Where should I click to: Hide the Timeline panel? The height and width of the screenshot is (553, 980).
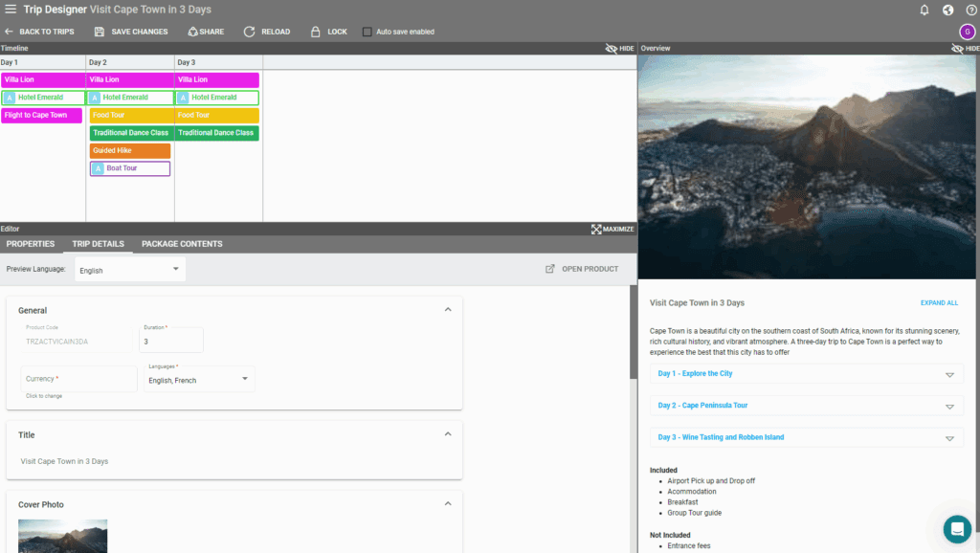[x=619, y=48]
